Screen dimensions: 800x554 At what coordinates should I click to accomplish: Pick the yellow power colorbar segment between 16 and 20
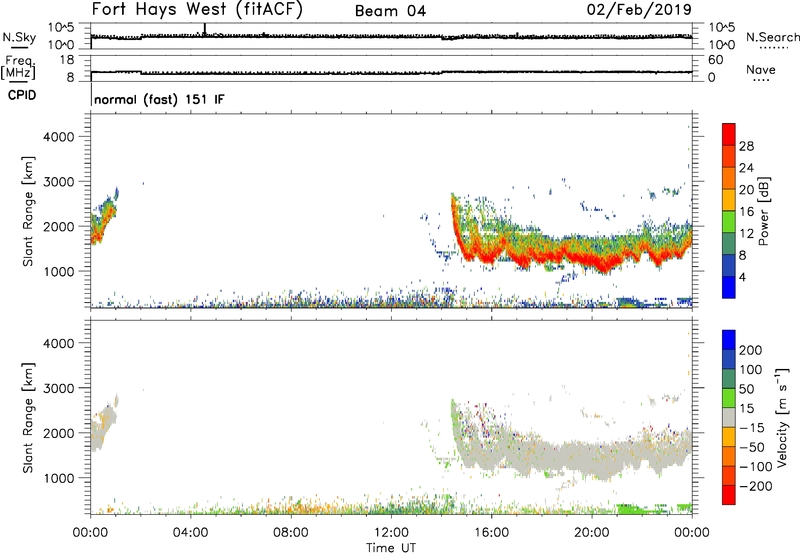[729, 200]
